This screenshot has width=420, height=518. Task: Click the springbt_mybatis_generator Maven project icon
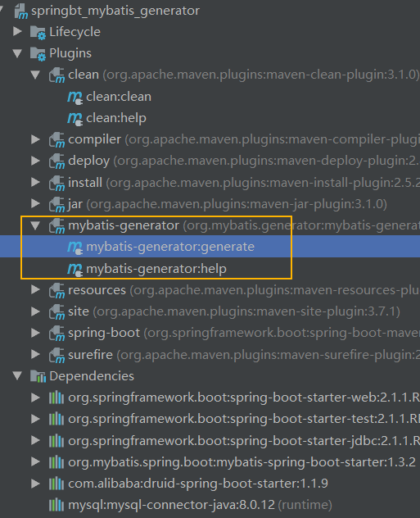tap(21, 11)
